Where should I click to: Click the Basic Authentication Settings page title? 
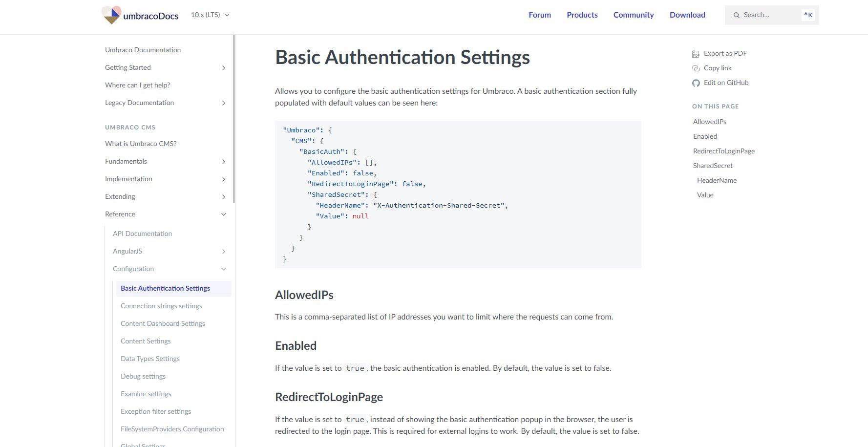tap(402, 57)
